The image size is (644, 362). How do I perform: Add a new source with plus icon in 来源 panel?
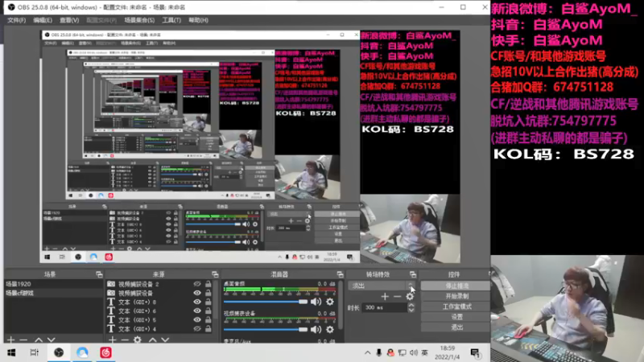(x=113, y=339)
